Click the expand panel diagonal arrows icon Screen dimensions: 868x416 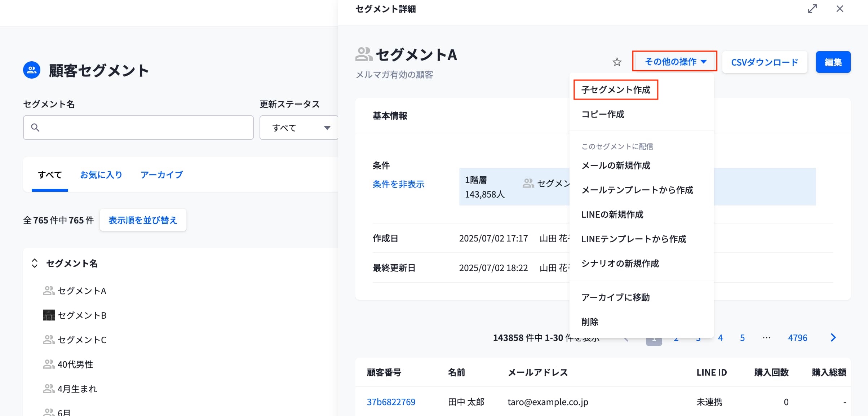(812, 9)
